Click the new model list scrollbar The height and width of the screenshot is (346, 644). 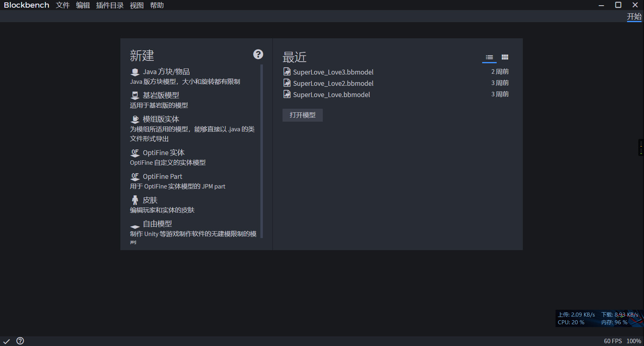262,151
